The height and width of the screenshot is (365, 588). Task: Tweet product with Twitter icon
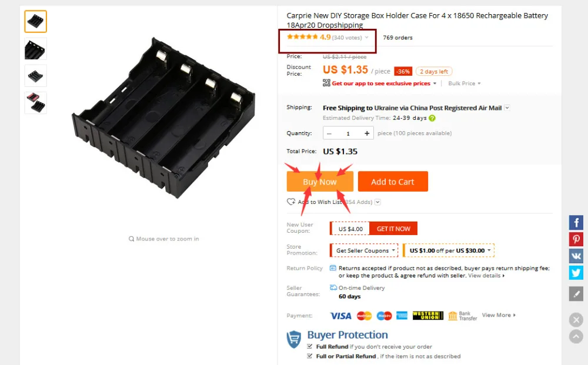tap(576, 273)
